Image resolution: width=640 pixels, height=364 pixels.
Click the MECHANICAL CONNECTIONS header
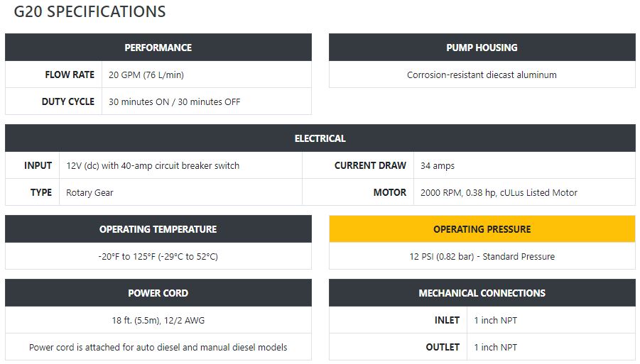click(482, 292)
